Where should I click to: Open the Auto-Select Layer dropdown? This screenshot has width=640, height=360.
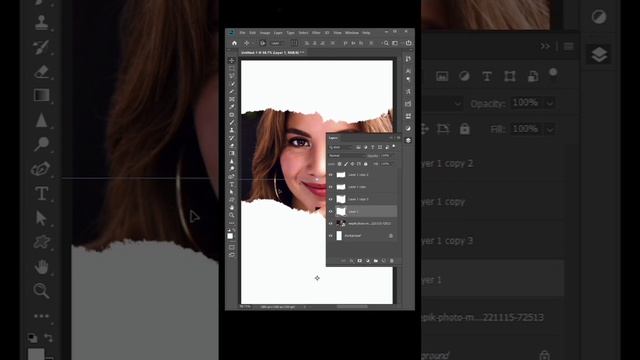(276, 43)
